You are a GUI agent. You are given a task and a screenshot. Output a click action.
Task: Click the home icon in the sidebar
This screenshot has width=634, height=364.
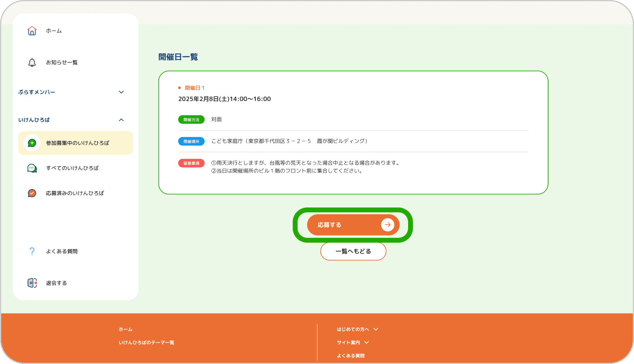click(x=32, y=30)
